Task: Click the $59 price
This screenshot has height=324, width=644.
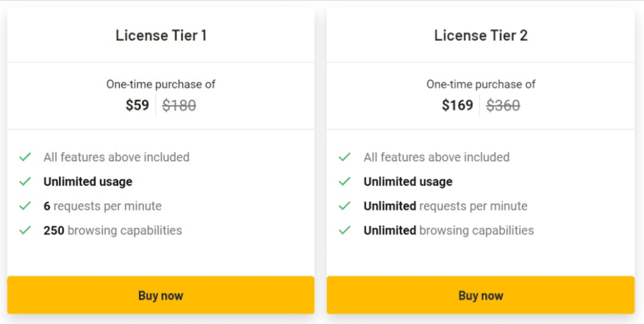Action: point(137,105)
